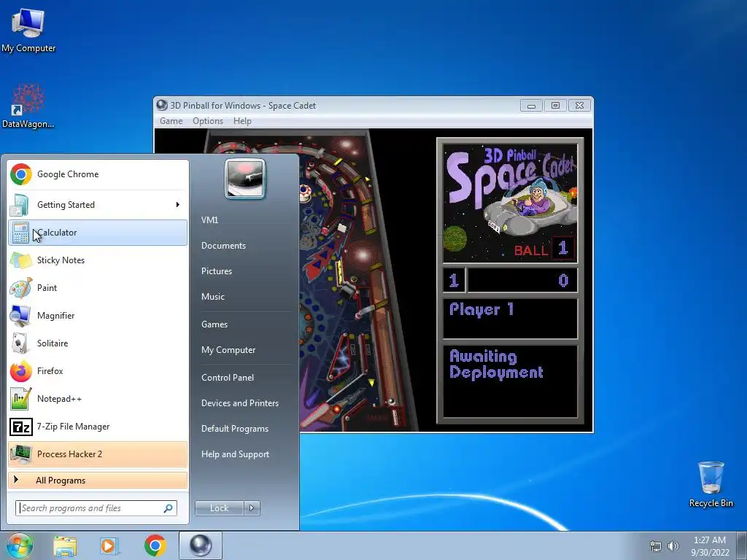
Task: Open My Computer in Start menu
Action: click(x=228, y=350)
